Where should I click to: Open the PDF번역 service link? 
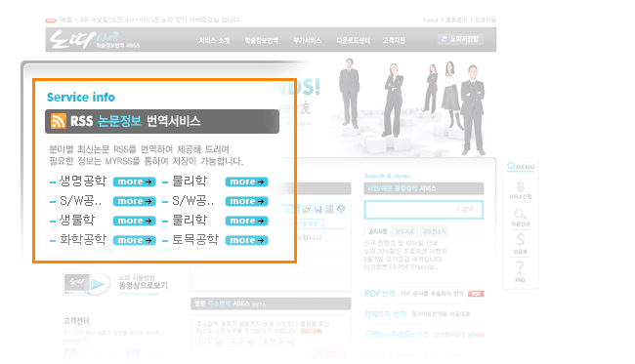(x=379, y=294)
